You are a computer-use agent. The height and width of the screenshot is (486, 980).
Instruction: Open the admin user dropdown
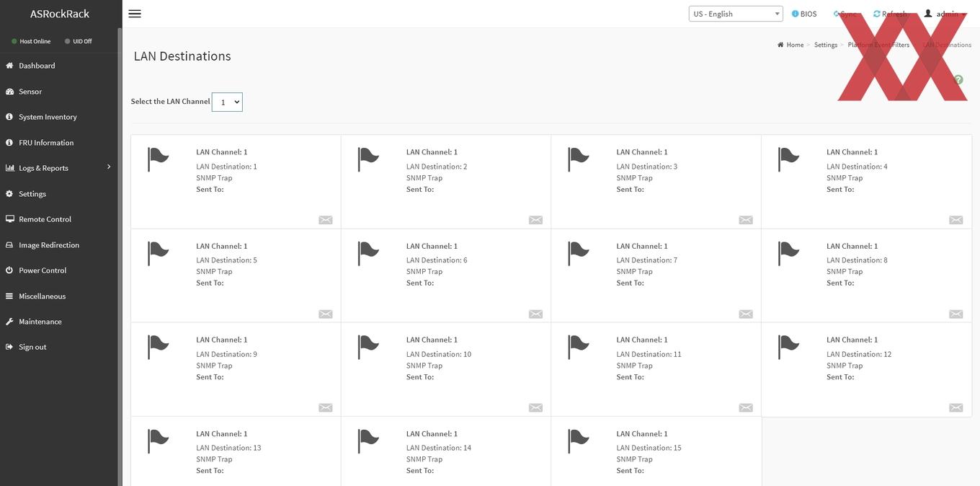click(945, 14)
